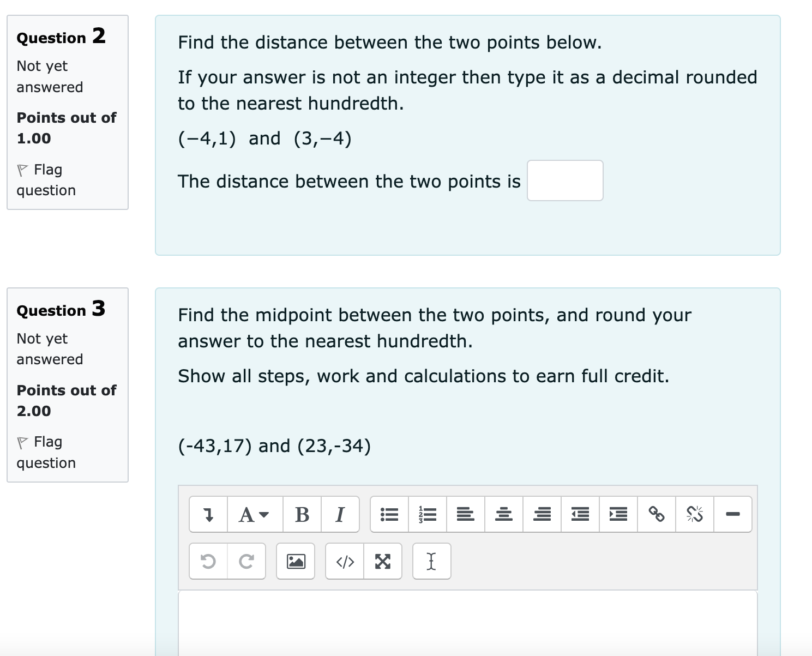Insert an image into the answer editor

click(295, 561)
